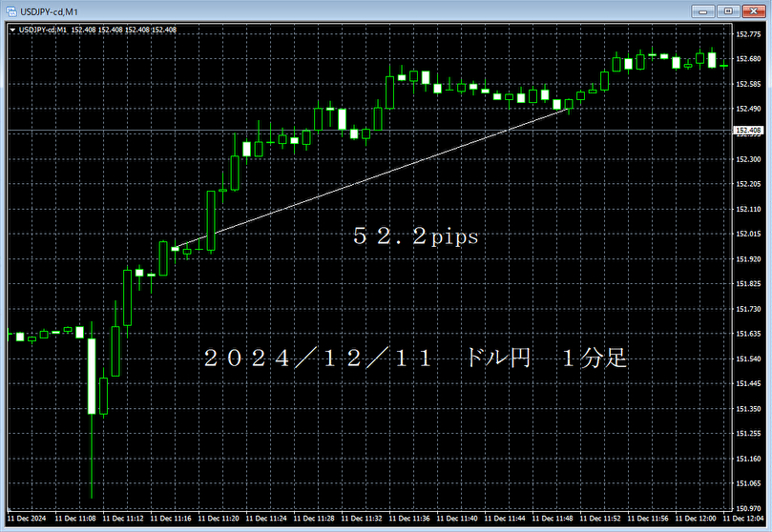The image size is (772, 532).
Task: Click price axis label 151.540
Action: tap(748, 358)
